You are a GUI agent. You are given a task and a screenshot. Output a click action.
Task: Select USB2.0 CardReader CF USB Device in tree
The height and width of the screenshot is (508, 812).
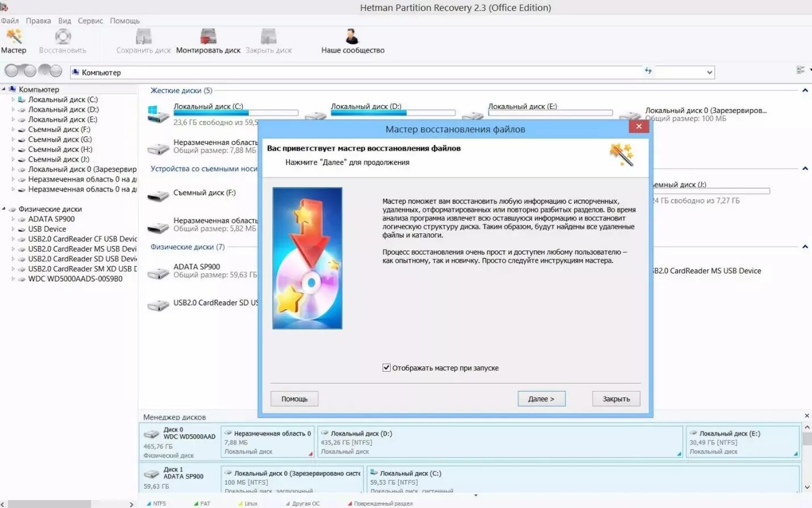pos(82,239)
